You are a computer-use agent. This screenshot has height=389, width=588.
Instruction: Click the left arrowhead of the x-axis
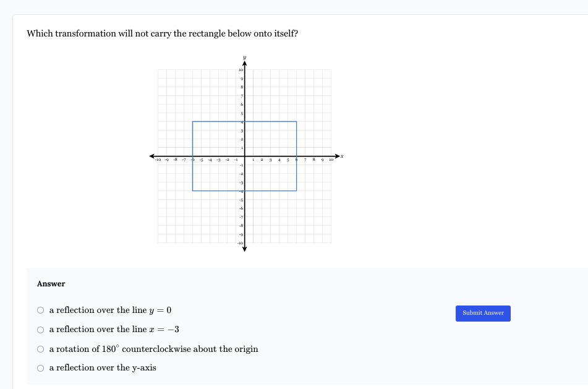(x=152, y=156)
